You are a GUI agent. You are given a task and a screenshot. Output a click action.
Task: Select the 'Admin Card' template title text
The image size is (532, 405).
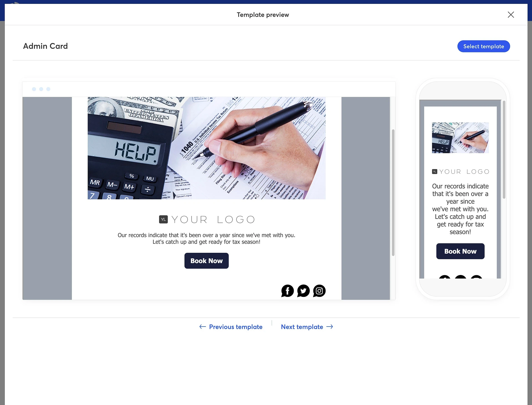(45, 46)
